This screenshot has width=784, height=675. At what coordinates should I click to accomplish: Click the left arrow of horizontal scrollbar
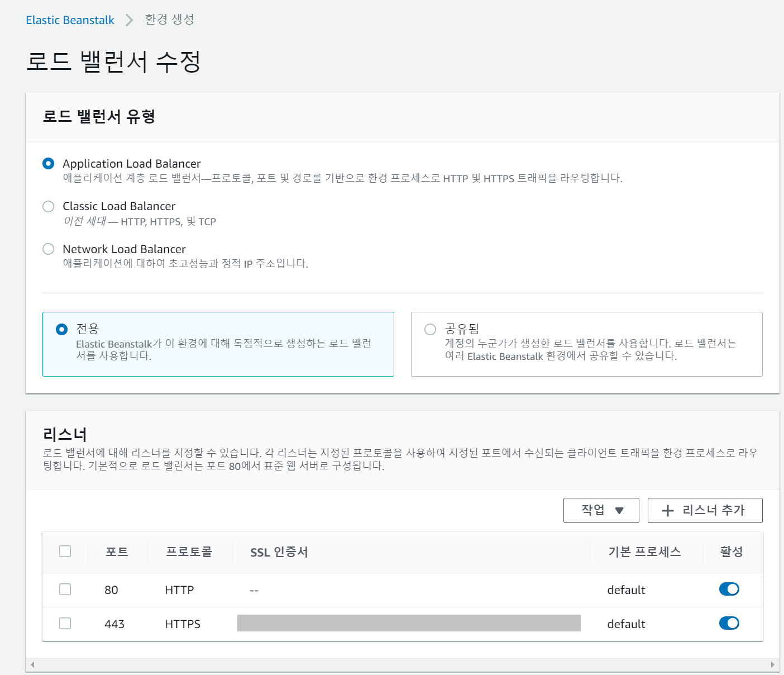(32, 664)
